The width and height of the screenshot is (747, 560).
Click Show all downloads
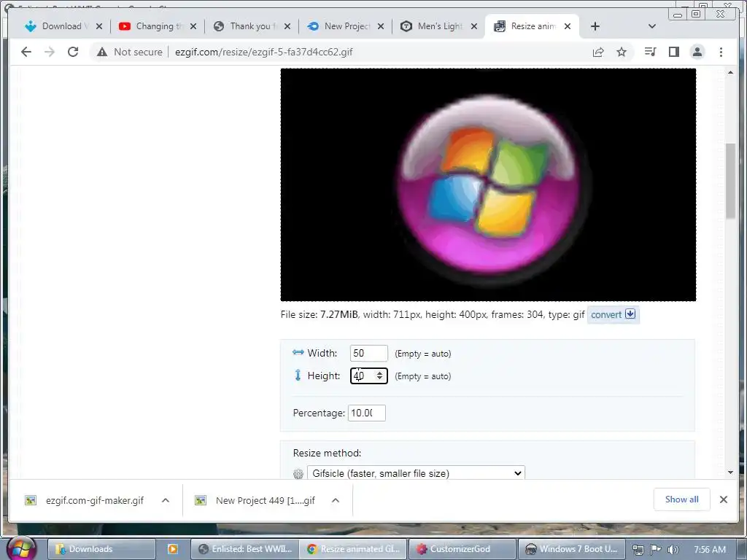coord(682,499)
